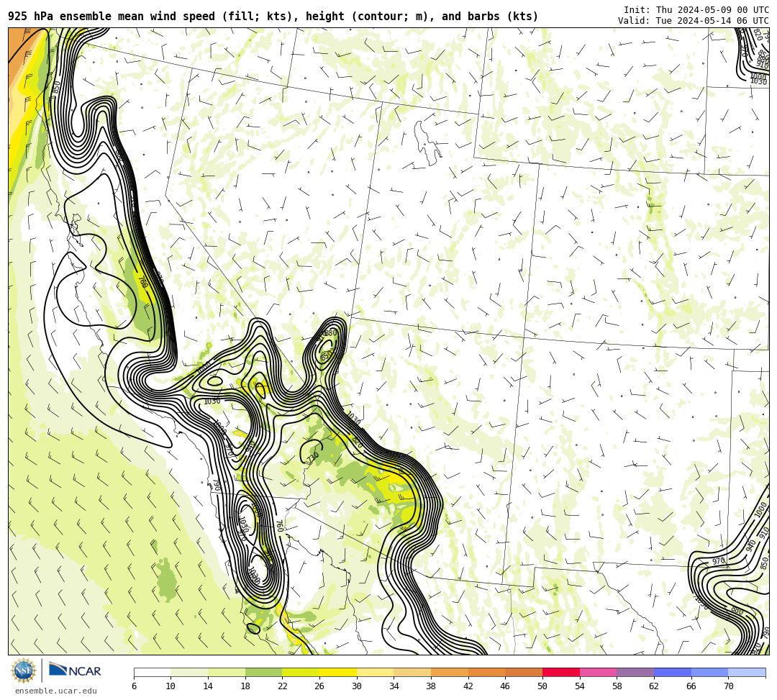Pick the pale yellow 30–34 kts colorbar segment
777x700 pixels.
tap(375, 672)
